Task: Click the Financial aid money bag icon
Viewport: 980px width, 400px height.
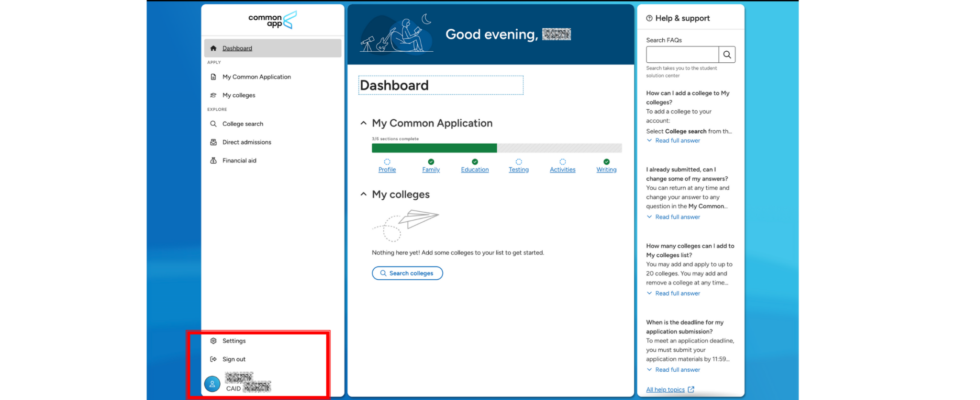Action: 213,160
